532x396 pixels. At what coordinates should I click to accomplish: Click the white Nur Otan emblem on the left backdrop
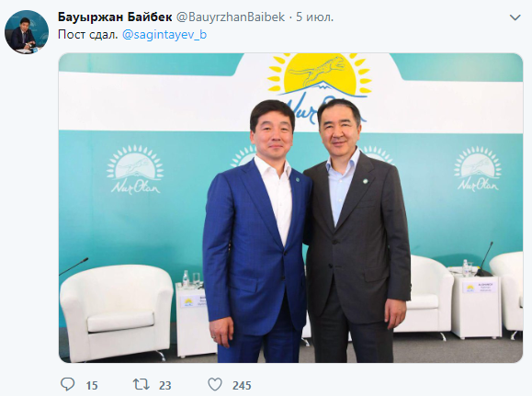pyautogui.click(x=135, y=170)
